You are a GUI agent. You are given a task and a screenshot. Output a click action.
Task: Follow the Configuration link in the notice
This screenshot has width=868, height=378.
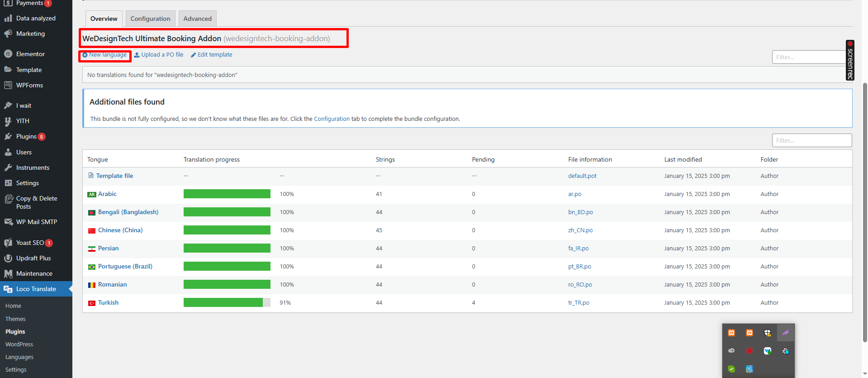coord(332,119)
